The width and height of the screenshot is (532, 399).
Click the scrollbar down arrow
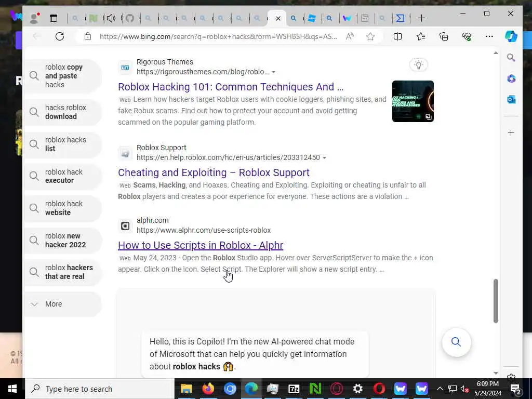tap(496, 373)
